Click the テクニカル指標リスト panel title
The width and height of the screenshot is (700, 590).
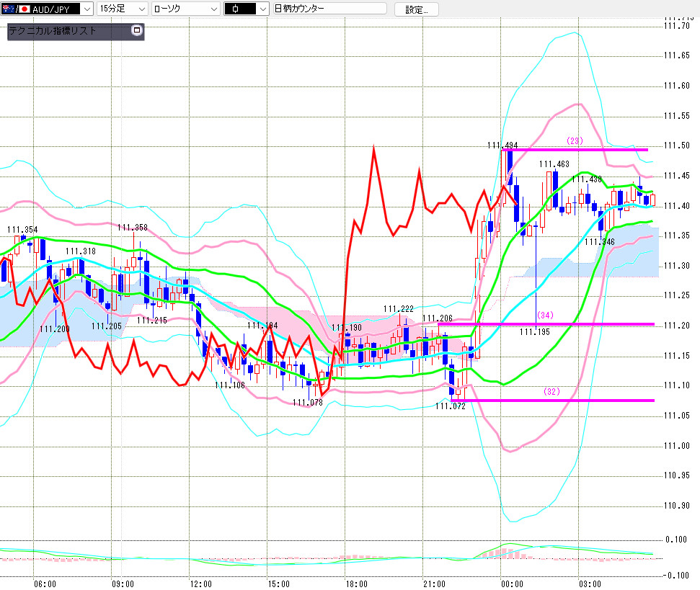pyautogui.click(x=53, y=31)
